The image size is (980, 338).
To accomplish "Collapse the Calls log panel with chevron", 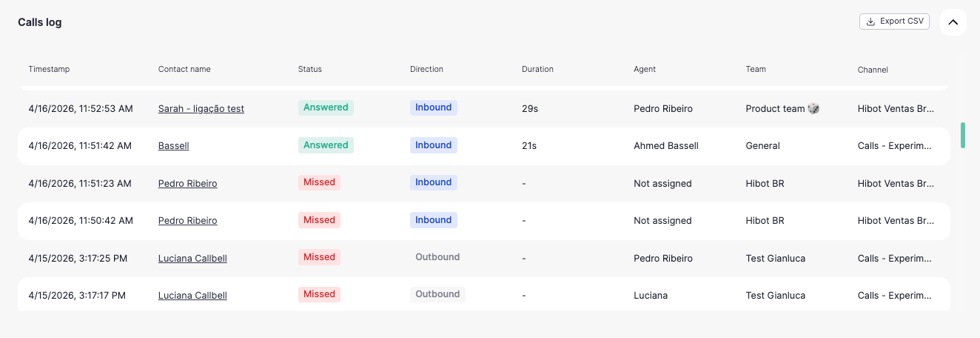I will (953, 22).
